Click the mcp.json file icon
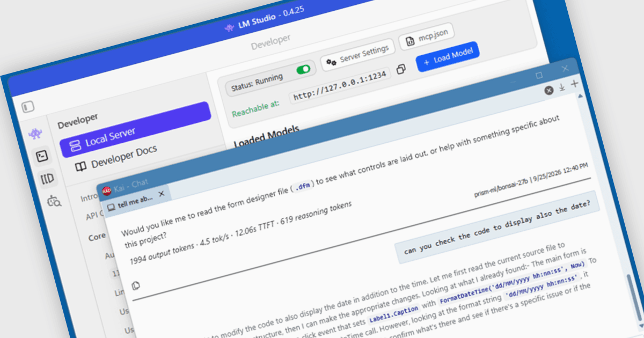644x338 pixels. coord(411,41)
